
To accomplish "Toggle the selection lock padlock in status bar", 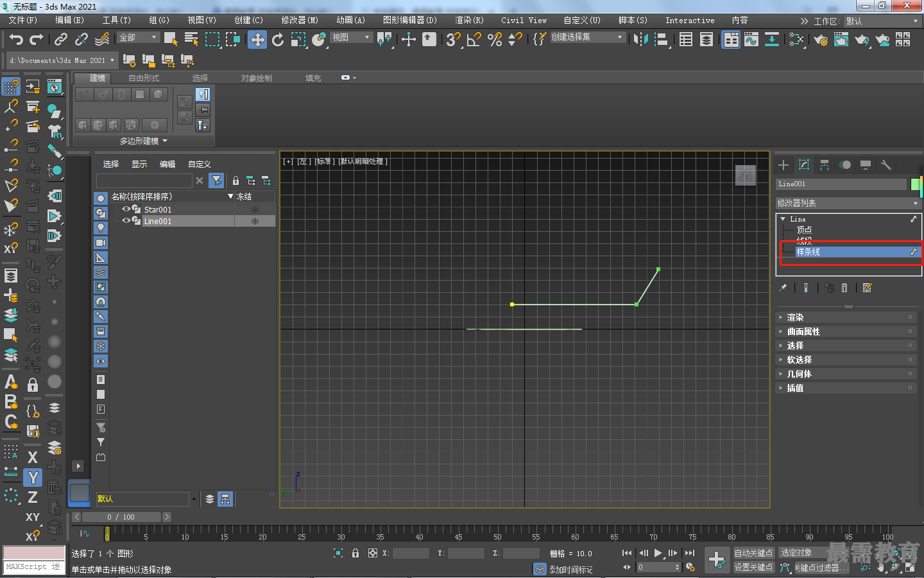I will (355, 553).
